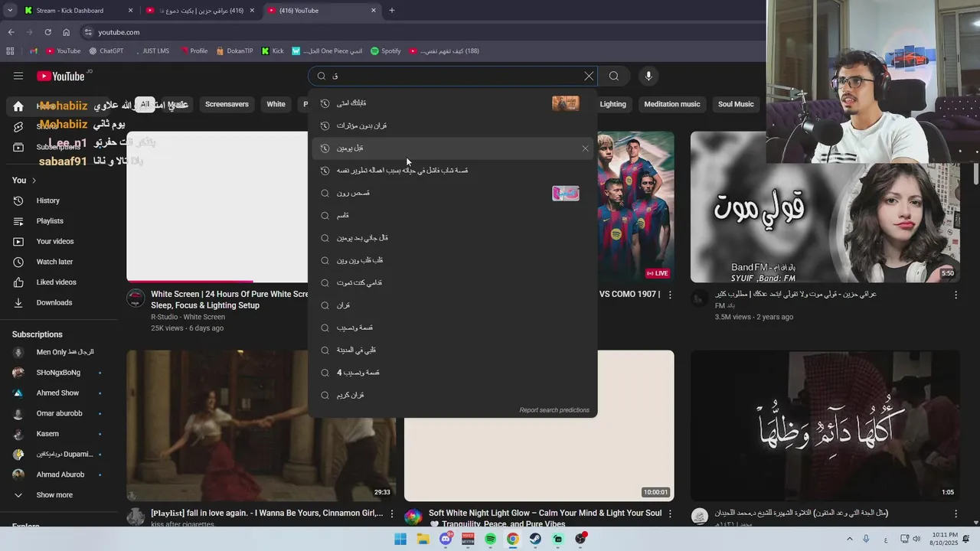Open the apps grid in bookmarks bar

(10, 51)
